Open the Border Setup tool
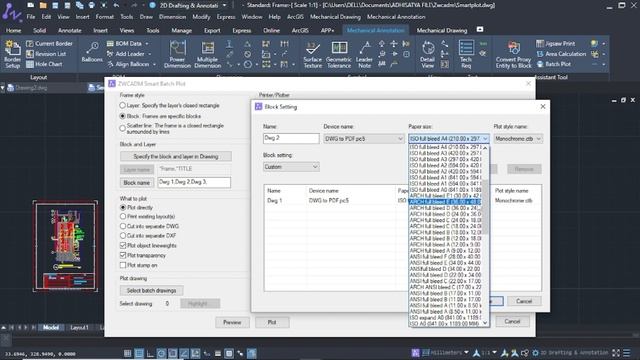 (12, 54)
